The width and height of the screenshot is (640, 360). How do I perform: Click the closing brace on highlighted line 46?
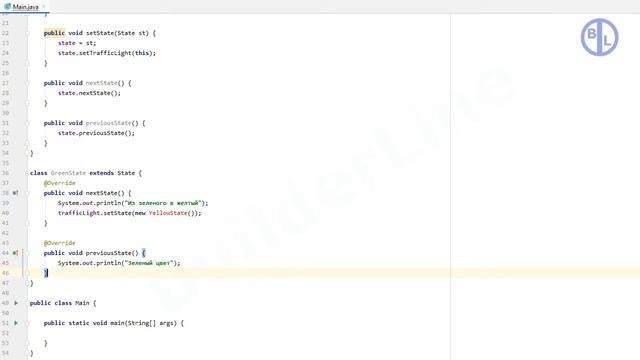coord(46,273)
